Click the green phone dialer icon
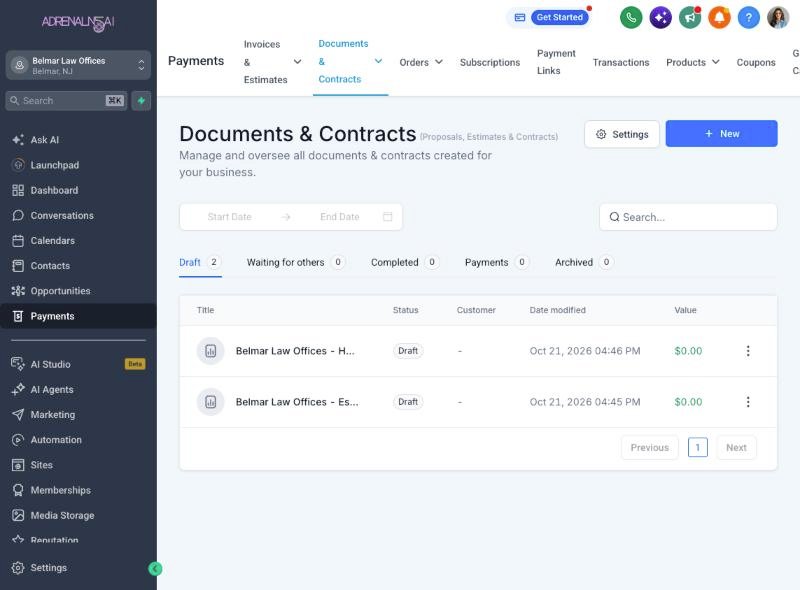Image resolution: width=800 pixels, height=590 pixels. [631, 18]
